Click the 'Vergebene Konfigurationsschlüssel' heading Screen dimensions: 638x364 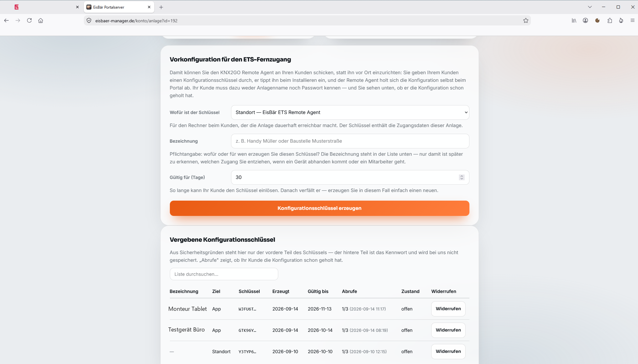pos(222,239)
